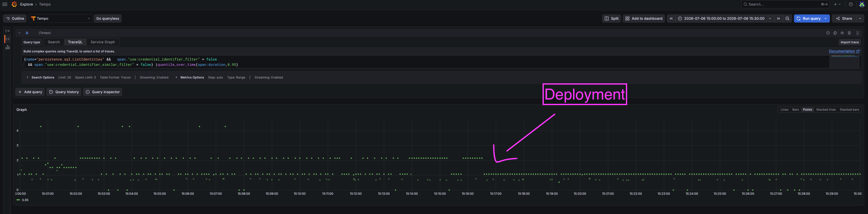Image resolution: width=868 pixels, height=214 pixels.
Task: Open the time range picker
Action: click(724, 18)
